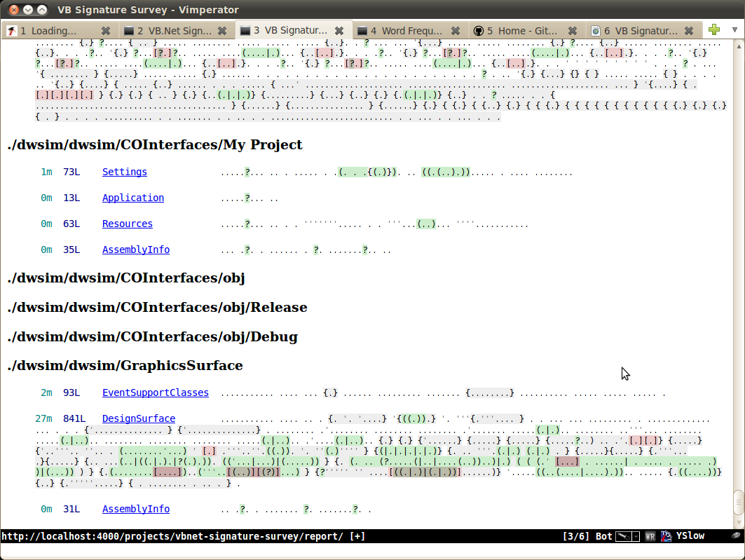Open the YSlow speedometer icon
The width and height of the screenshot is (745, 560).
[x=666, y=536]
